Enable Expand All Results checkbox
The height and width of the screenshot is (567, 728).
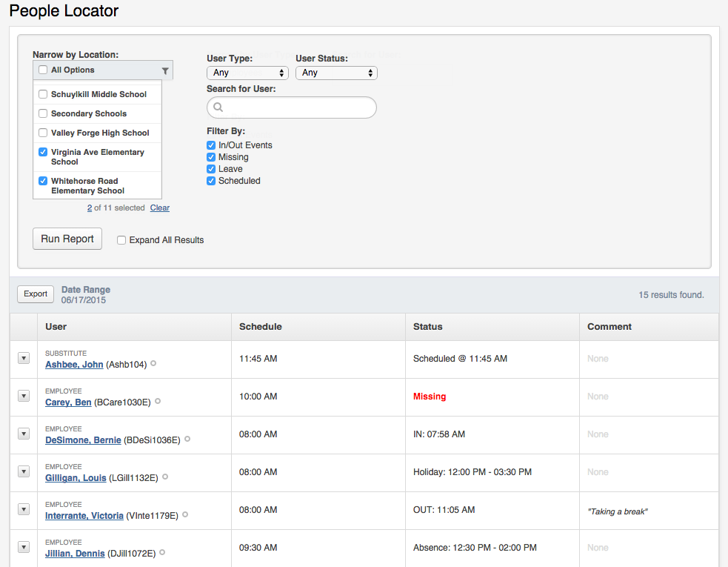pyautogui.click(x=121, y=240)
